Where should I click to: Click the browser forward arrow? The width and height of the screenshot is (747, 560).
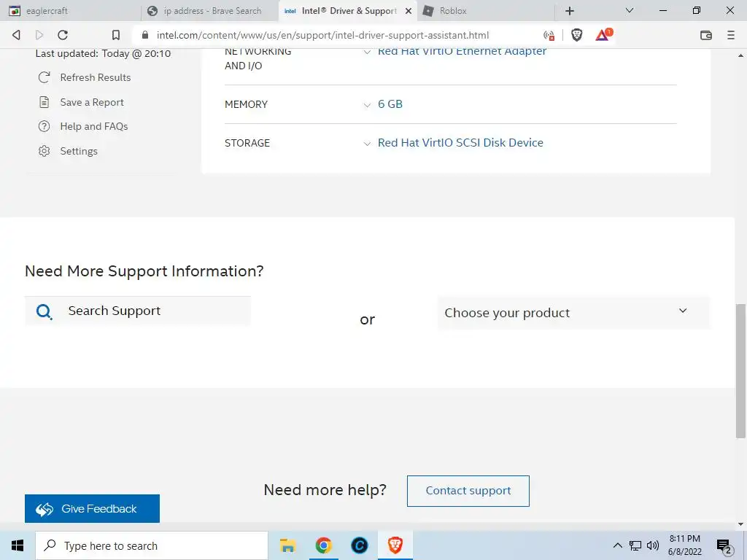[x=39, y=35]
